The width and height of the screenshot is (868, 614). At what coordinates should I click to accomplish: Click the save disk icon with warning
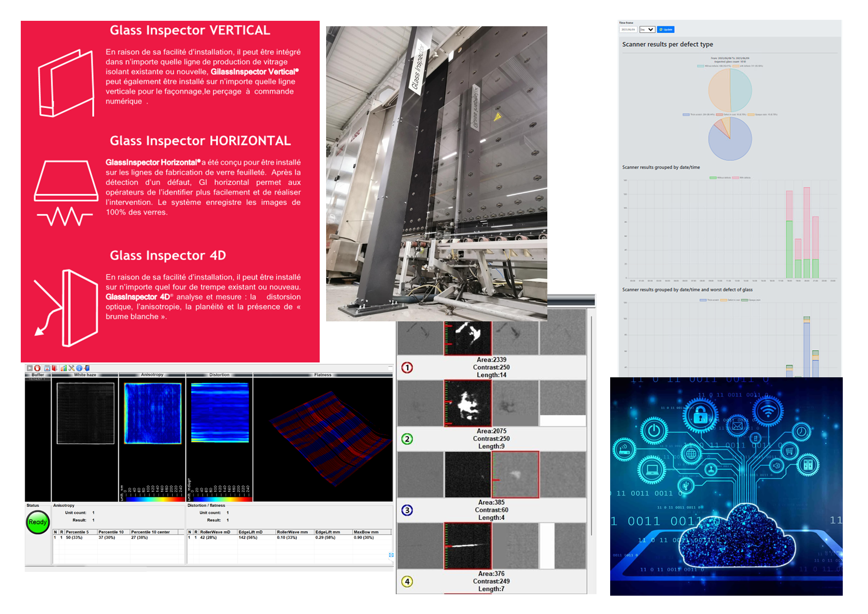click(47, 368)
